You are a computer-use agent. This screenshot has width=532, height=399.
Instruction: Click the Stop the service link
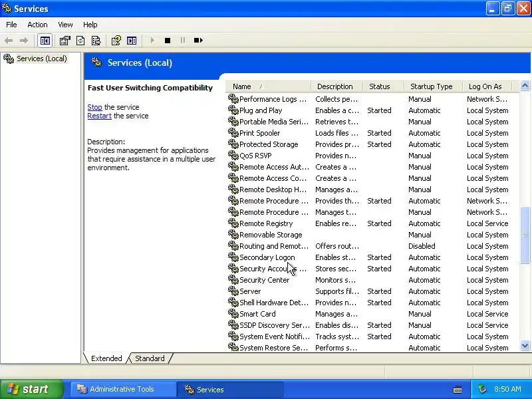(x=94, y=107)
